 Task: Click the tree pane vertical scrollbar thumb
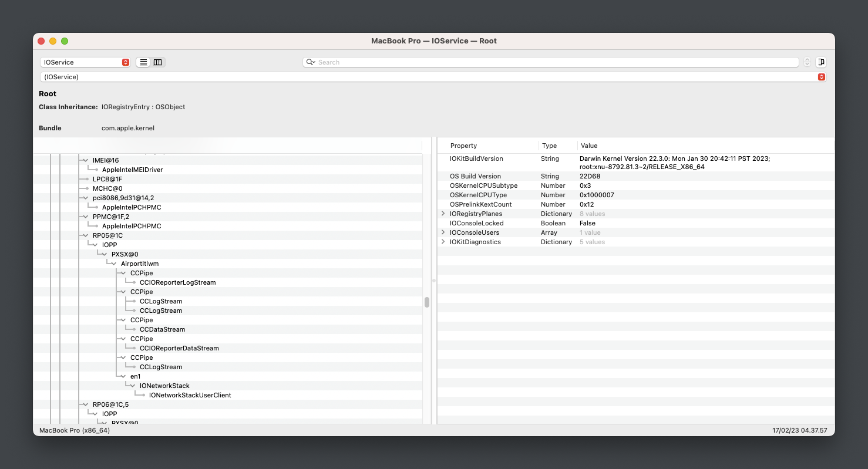[x=427, y=302]
